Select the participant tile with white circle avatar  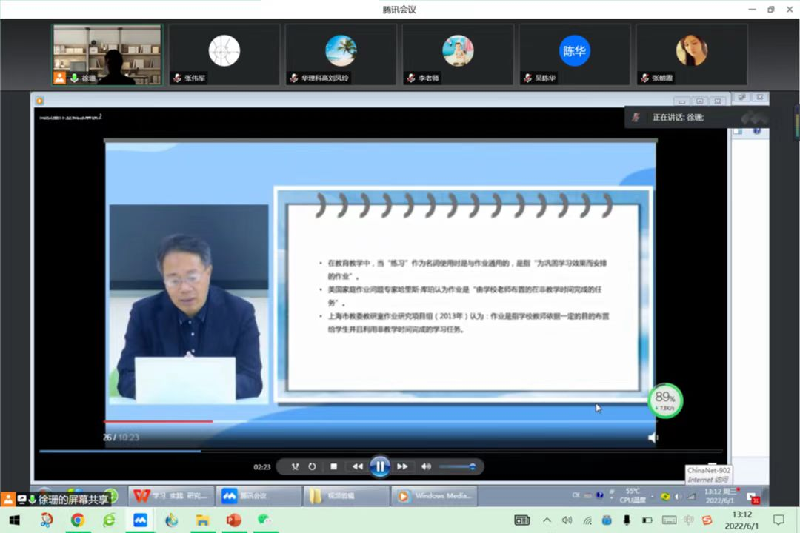click(224, 54)
